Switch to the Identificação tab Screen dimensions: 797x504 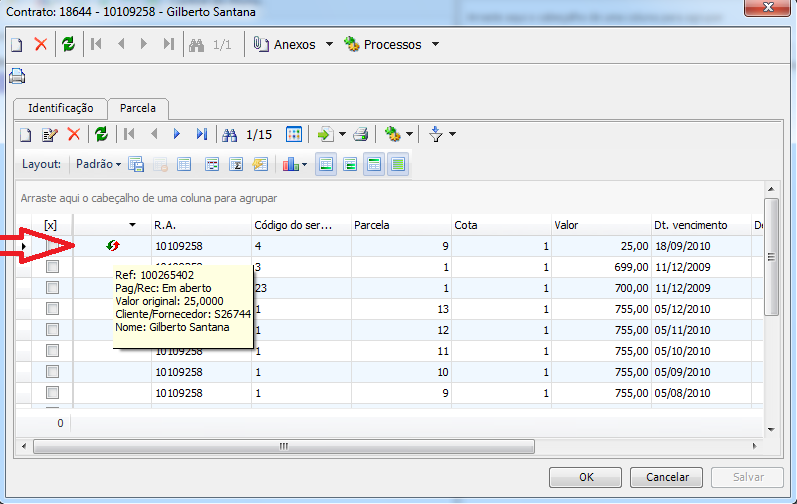pyautogui.click(x=60, y=108)
